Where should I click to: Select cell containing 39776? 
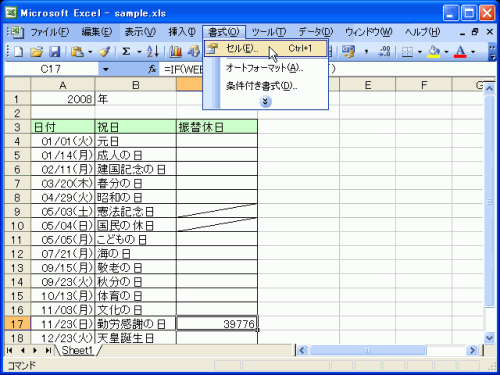click(x=217, y=324)
